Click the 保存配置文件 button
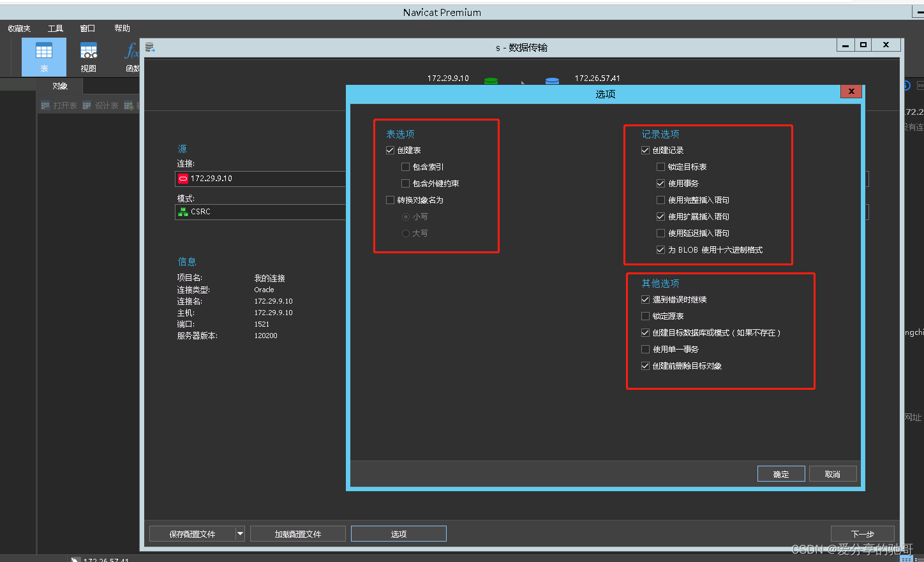 click(x=192, y=534)
